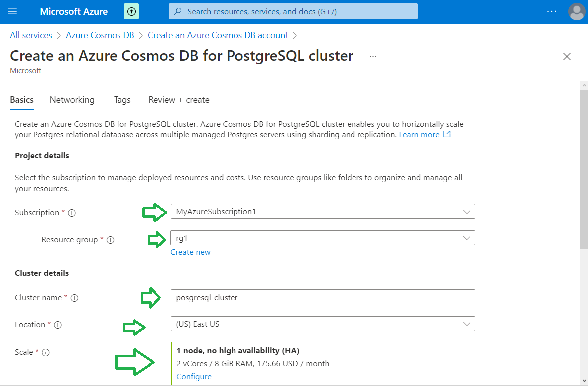Click the Cluster details heading
This screenshot has height=392, width=588.
(x=42, y=273)
